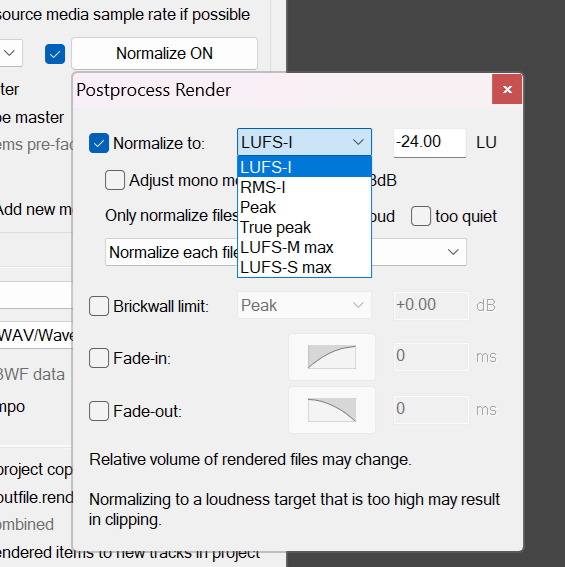
Task: Open the Brickwall limit Peak dropdown
Action: point(304,305)
